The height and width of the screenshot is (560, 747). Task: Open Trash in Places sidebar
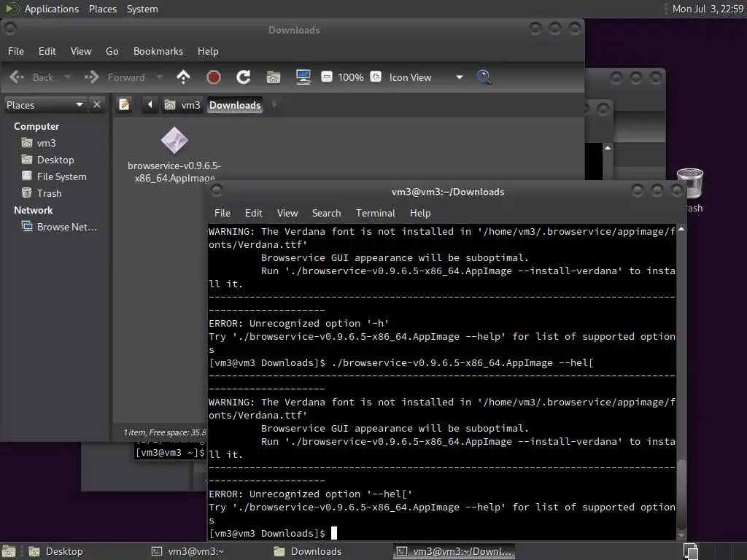49,193
